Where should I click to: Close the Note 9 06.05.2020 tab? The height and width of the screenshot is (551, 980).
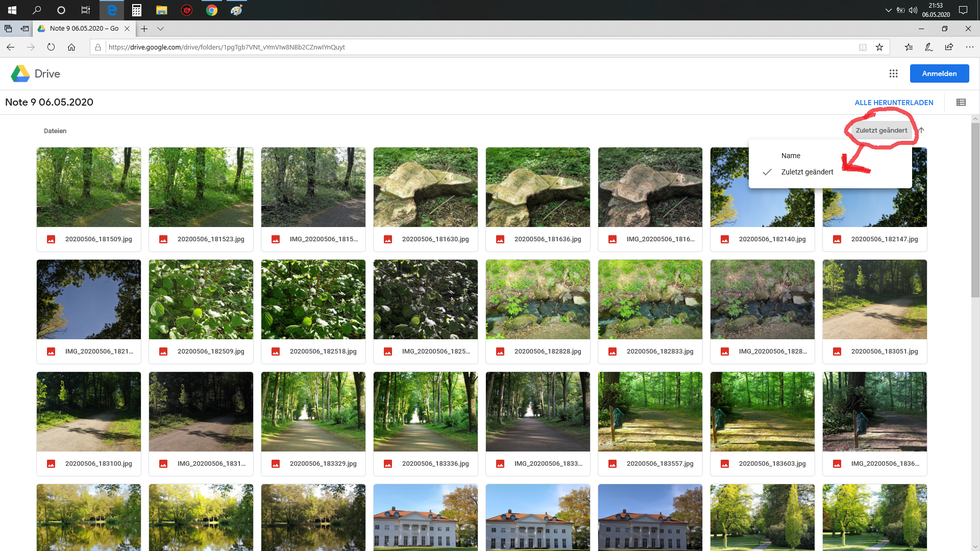tap(127, 29)
